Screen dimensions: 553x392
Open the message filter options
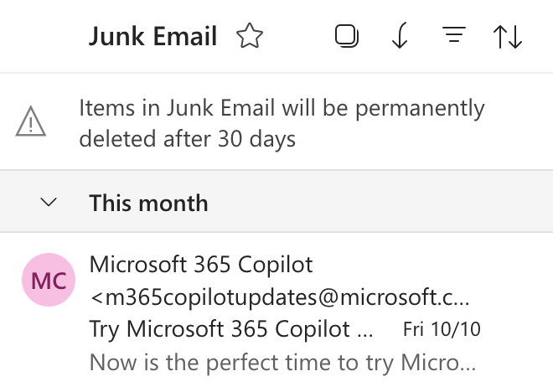pyautogui.click(x=454, y=35)
